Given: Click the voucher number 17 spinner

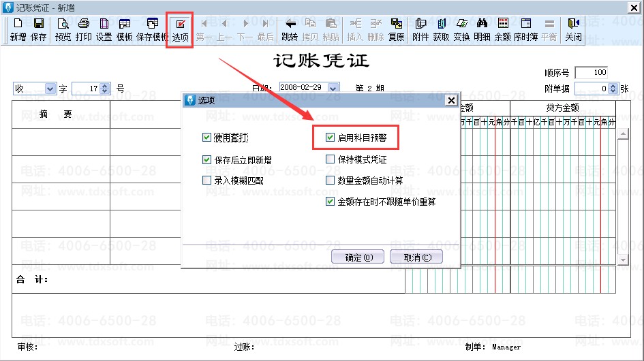Looking at the screenshot, I should [x=105, y=89].
